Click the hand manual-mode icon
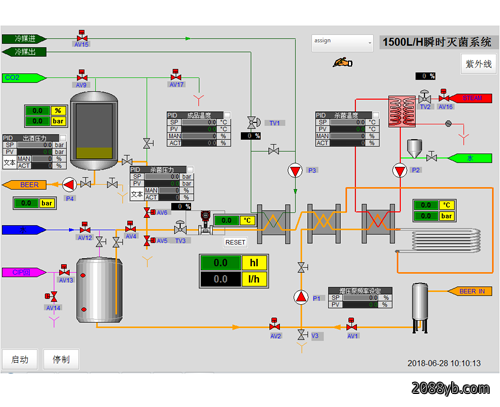The image size is (500, 407). pyautogui.click(x=343, y=62)
